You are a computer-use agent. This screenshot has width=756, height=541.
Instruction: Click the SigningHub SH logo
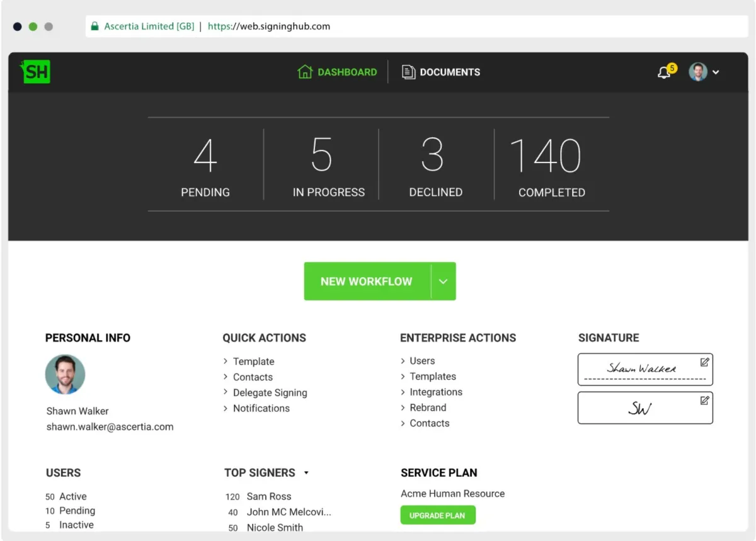tap(37, 72)
